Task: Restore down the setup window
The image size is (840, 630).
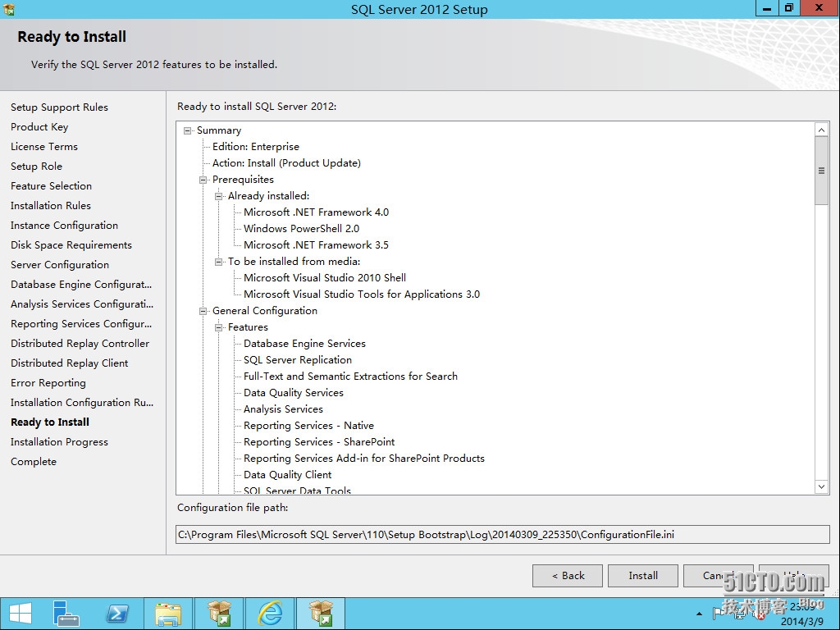Action: (789, 8)
